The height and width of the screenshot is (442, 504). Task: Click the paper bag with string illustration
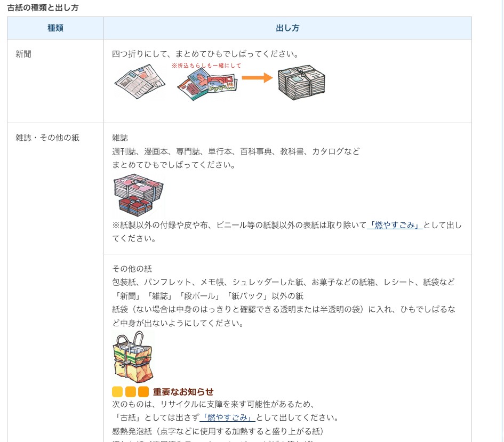(133, 357)
